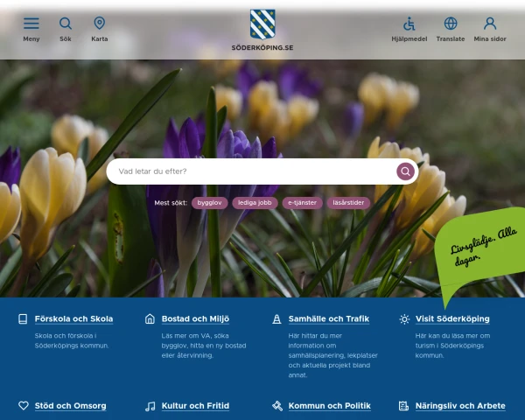Click the icon beside Näringsliv och Arbete

[403, 406]
